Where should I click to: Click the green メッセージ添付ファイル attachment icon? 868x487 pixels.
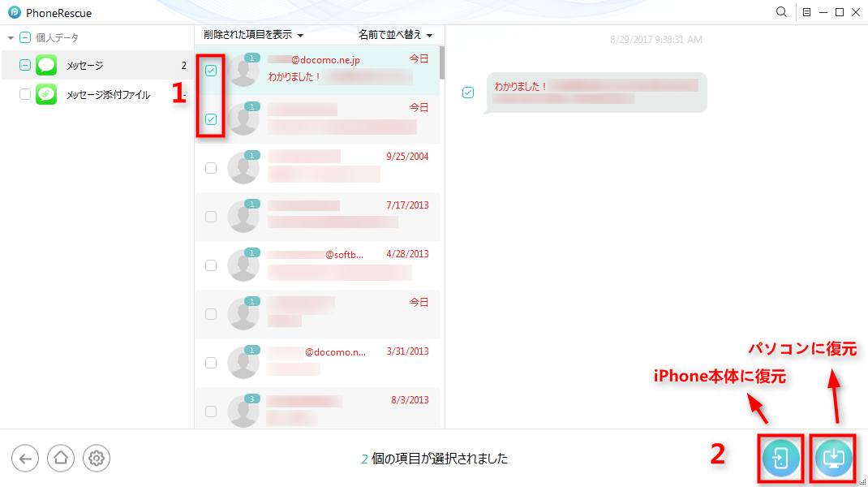(x=46, y=94)
